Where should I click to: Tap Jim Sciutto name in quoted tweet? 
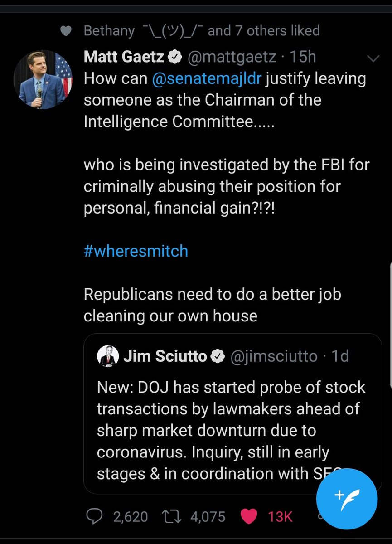pyautogui.click(x=165, y=356)
